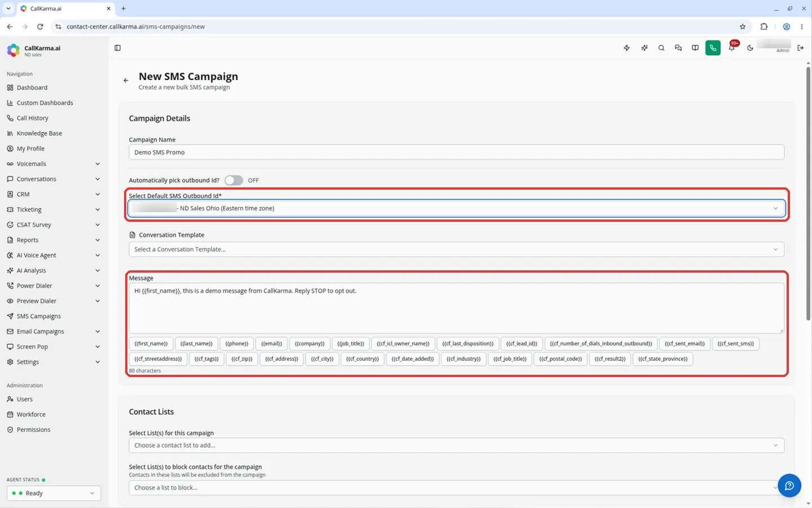This screenshot has width=812, height=508.
Task: Click the browser address bar URL
Action: point(135,27)
